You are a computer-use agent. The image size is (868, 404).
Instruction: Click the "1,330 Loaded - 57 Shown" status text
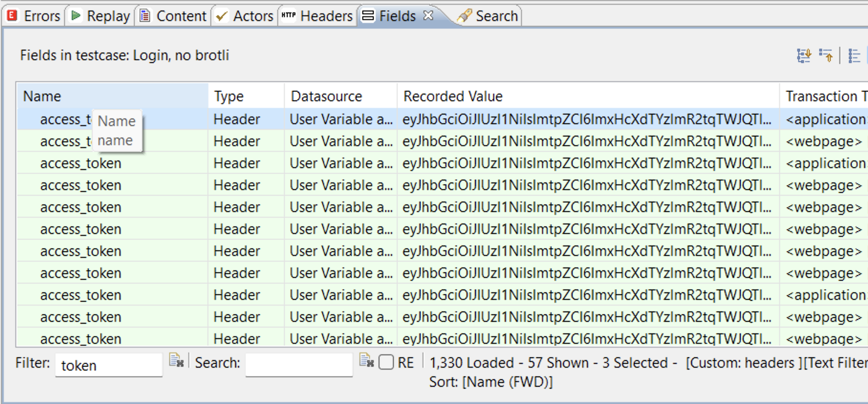pos(509,363)
